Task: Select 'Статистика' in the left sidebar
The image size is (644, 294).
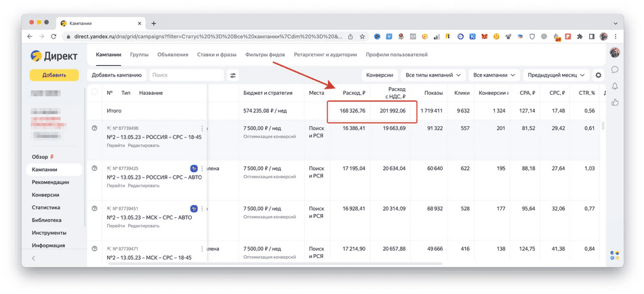Action: [46, 207]
